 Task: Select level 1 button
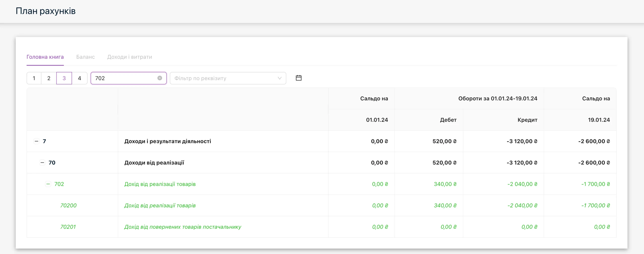34,78
